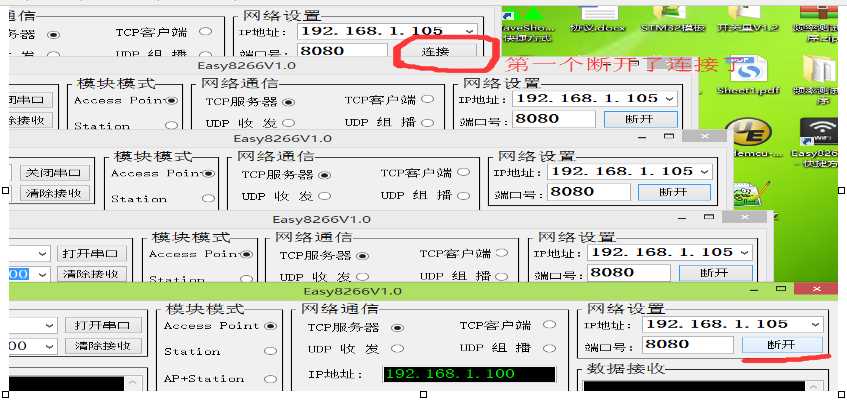Open the STM32模板 desktop folder
Screen dimensions: 847x401
(x=673, y=17)
